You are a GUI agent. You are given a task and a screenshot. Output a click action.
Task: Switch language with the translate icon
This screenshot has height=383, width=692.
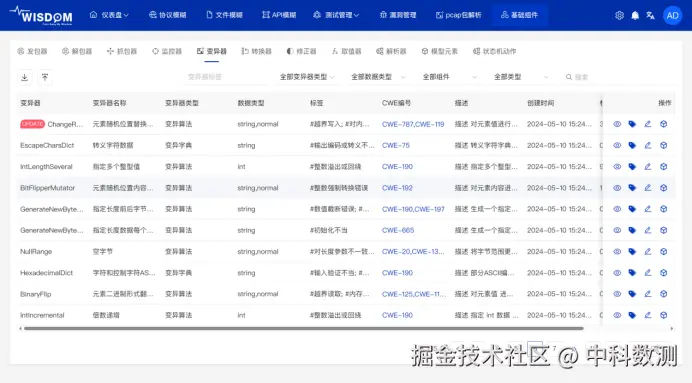pyautogui.click(x=650, y=15)
